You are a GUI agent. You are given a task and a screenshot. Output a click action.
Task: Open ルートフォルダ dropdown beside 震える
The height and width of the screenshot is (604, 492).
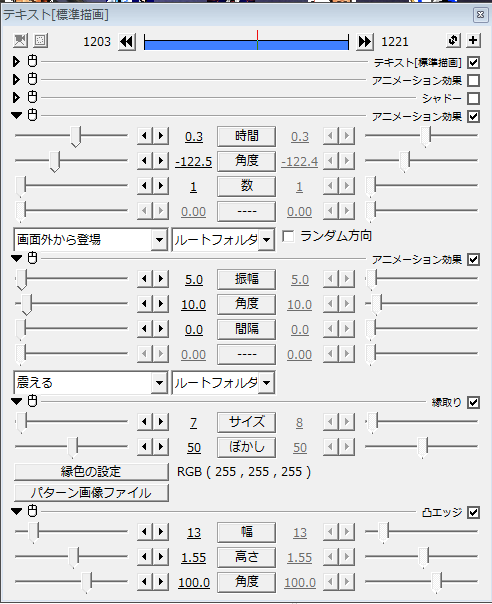click(266, 383)
